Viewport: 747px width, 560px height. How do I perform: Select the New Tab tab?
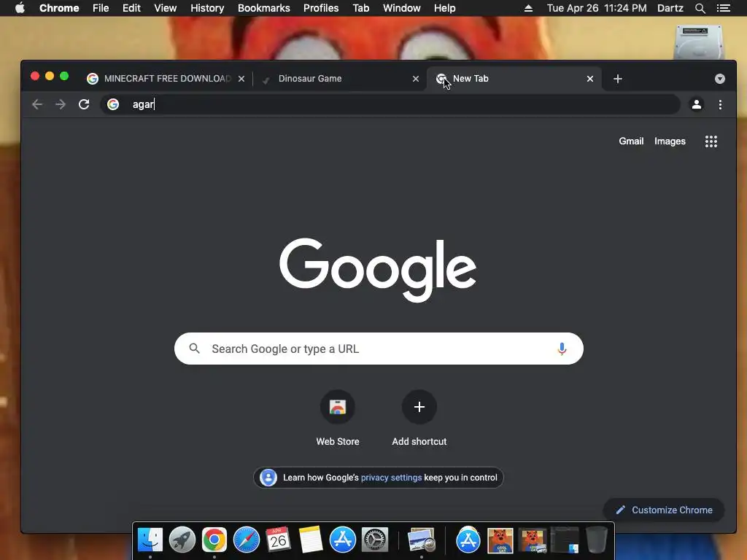coord(514,79)
